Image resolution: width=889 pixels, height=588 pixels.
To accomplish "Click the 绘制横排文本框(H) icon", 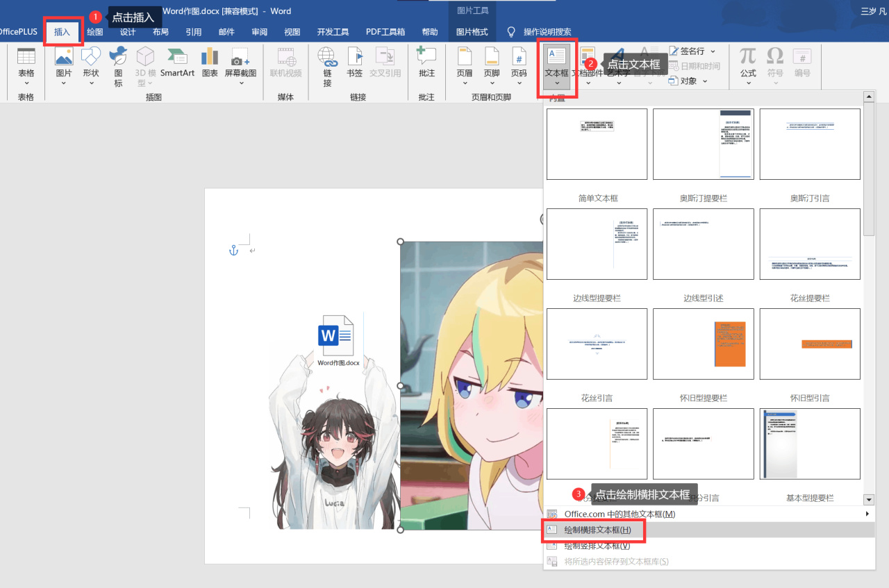I will (x=552, y=530).
